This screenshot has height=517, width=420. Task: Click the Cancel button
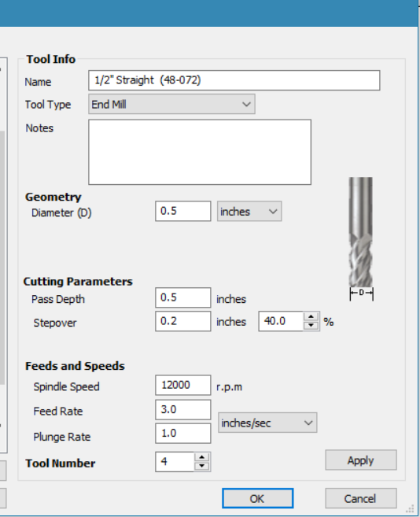(361, 498)
